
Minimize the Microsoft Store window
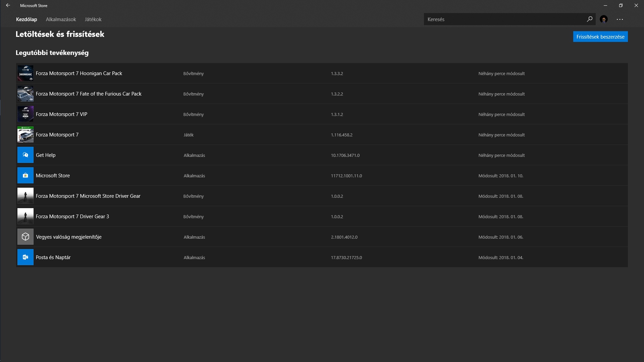[x=605, y=5]
